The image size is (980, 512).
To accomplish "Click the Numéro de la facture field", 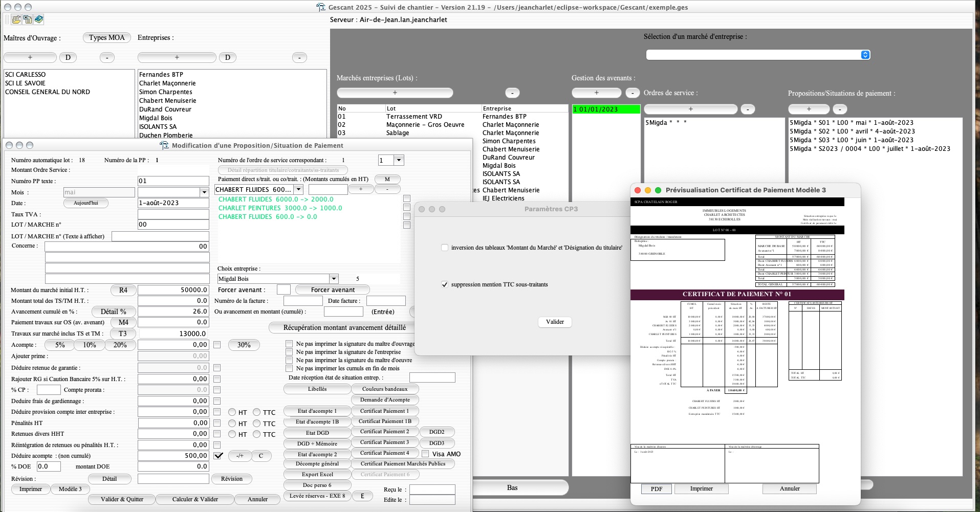I will pyautogui.click(x=302, y=301).
